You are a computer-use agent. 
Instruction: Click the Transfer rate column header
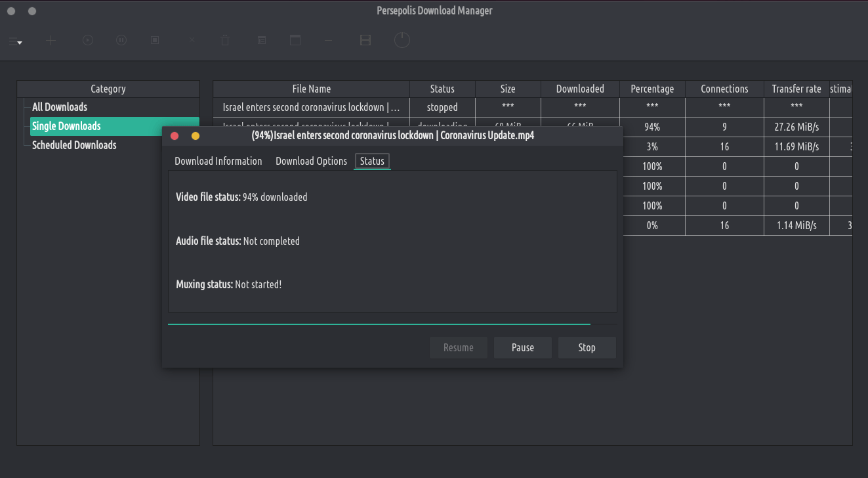point(796,89)
